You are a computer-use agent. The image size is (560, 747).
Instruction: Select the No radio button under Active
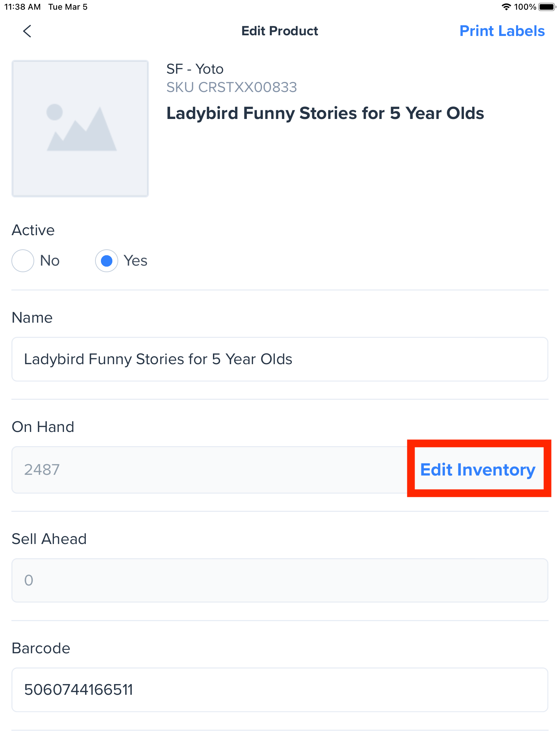point(23,261)
